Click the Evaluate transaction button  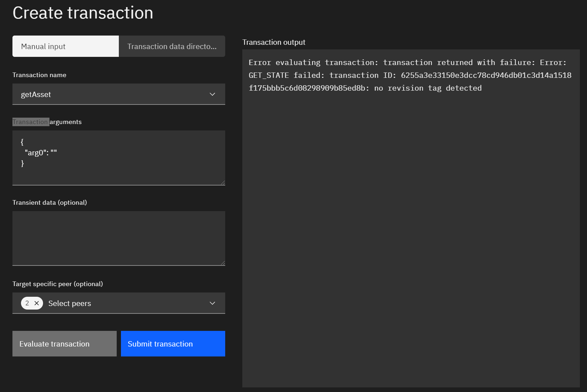(64, 344)
